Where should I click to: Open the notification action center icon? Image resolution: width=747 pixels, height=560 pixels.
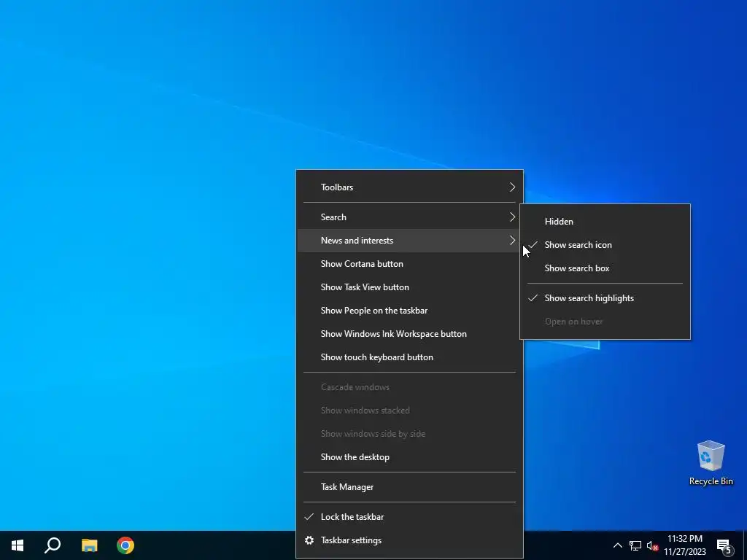[x=724, y=545]
